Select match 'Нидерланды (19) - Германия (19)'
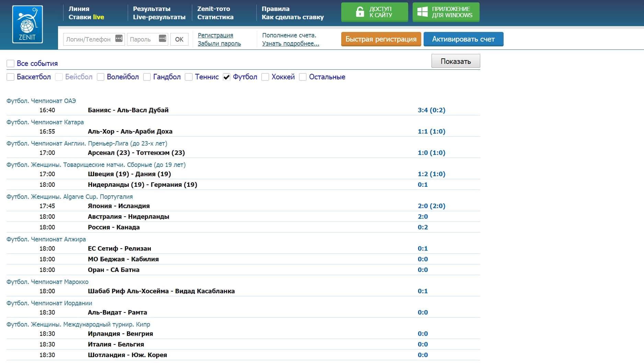Image resolution: width=644 pixels, height=364 pixels. tap(142, 185)
